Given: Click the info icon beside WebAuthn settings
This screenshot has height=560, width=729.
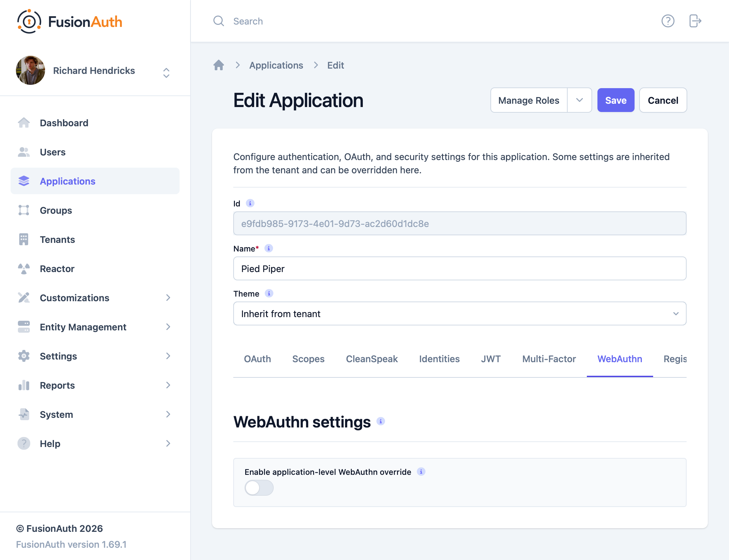Looking at the screenshot, I should pos(381,421).
